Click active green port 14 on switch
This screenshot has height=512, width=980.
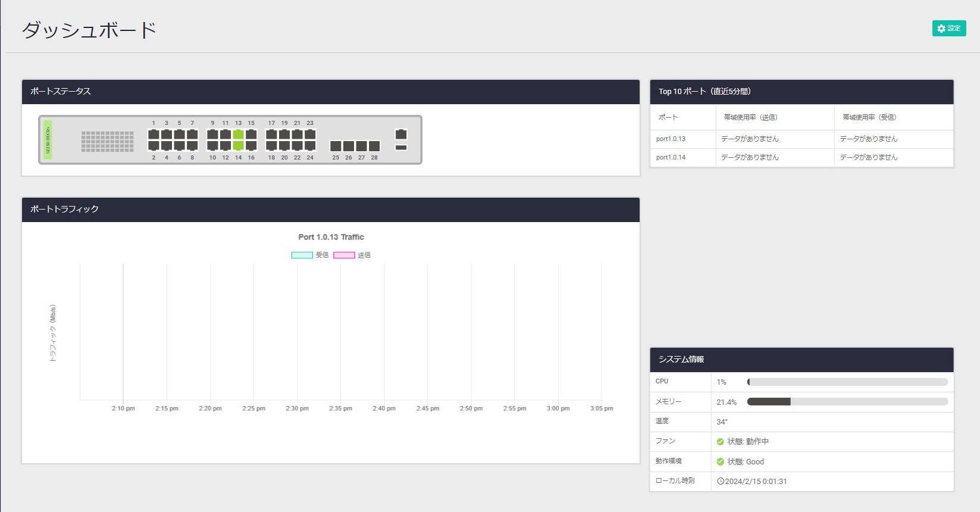coord(238,146)
